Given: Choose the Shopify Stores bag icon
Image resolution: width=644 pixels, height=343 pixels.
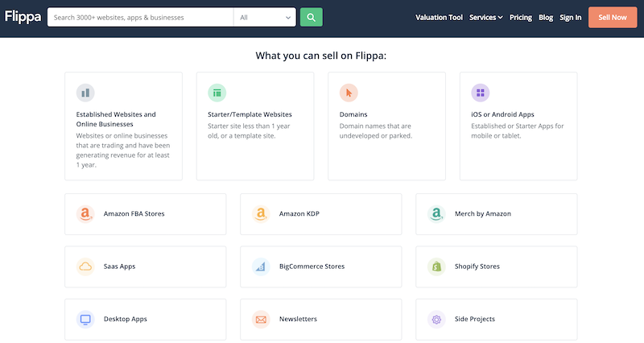Looking at the screenshot, I should click(436, 267).
